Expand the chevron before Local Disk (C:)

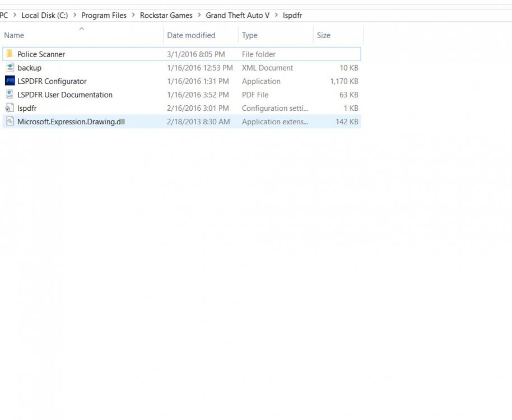click(15, 15)
